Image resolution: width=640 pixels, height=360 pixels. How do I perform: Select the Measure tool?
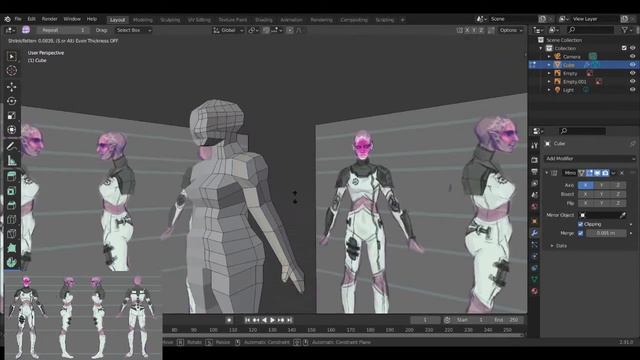[x=11, y=160]
